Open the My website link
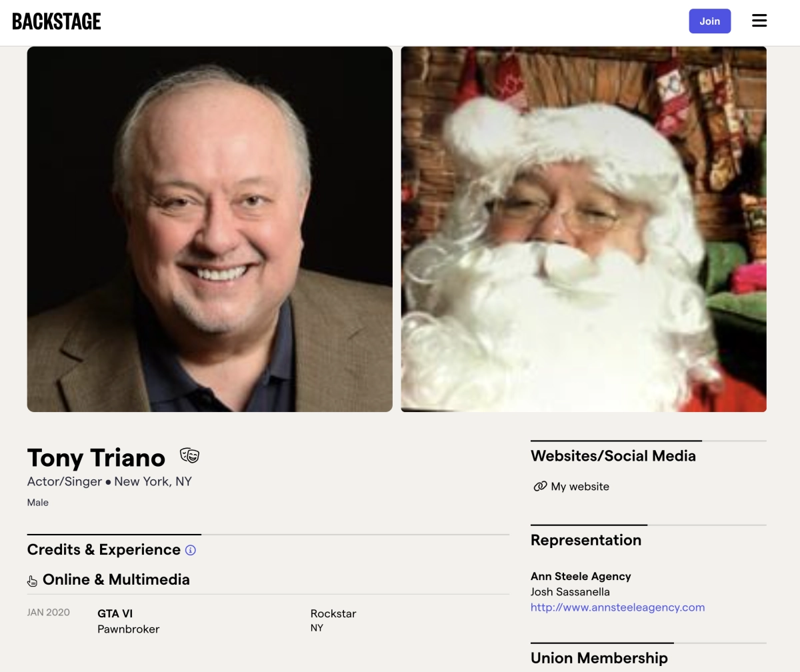The height and width of the screenshot is (672, 800). click(x=580, y=487)
